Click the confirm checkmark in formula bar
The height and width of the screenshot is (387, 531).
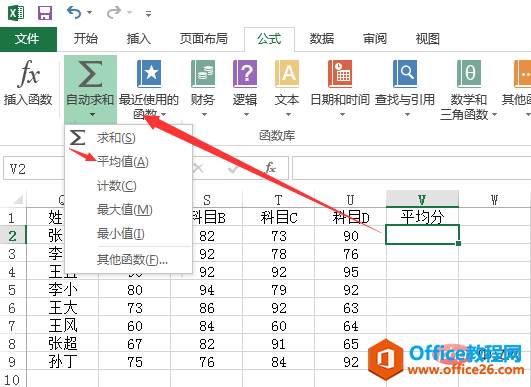(x=233, y=168)
